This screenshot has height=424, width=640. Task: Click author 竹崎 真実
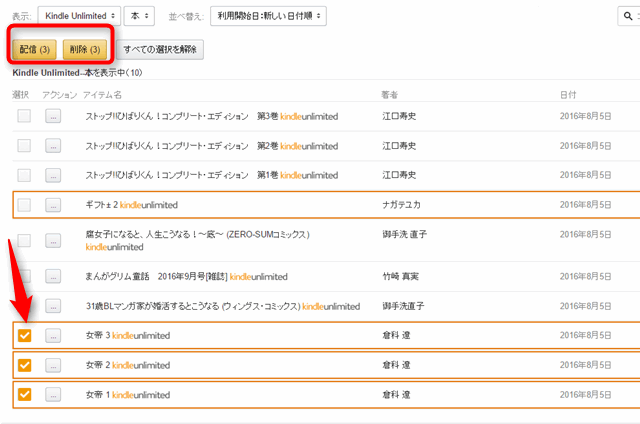[x=400, y=277]
